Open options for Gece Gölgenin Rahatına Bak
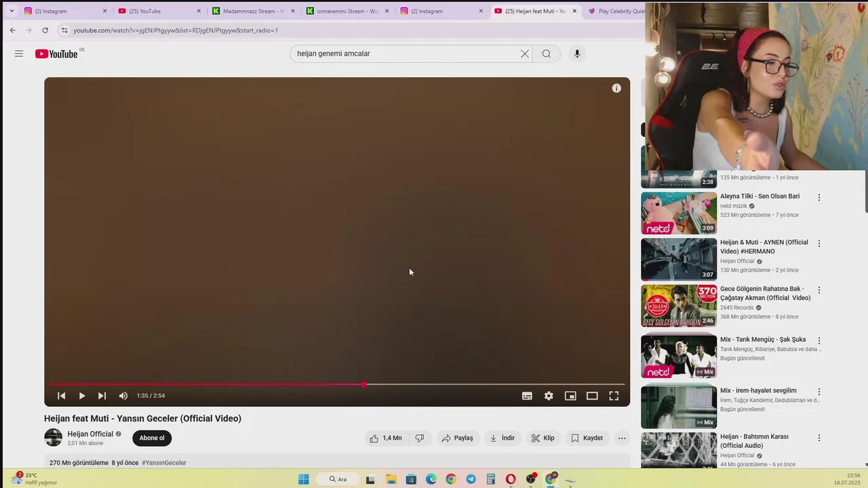This screenshot has width=868, height=488. coord(819,290)
